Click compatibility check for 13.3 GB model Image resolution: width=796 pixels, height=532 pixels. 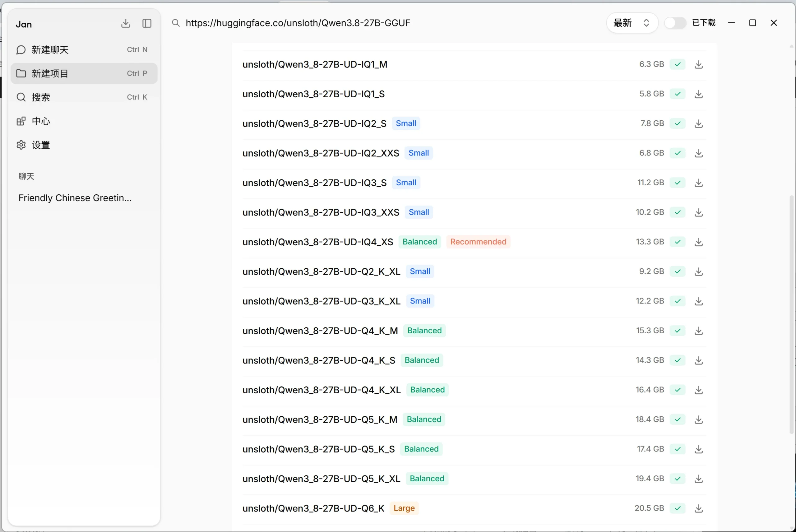(x=677, y=242)
